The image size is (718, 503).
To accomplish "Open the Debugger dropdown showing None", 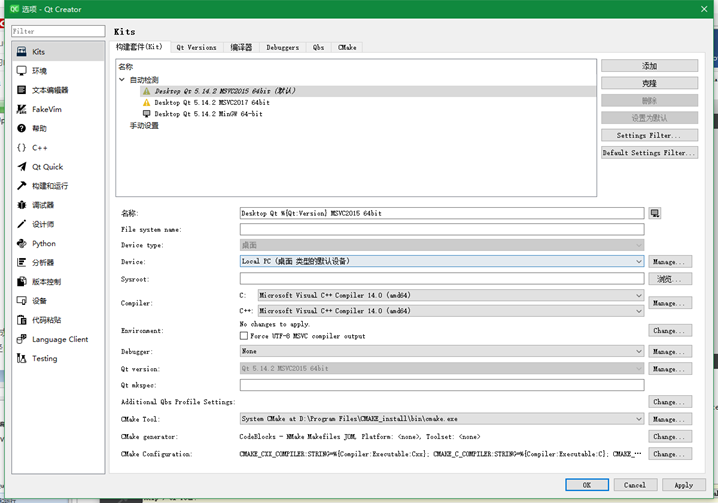I will [442, 351].
